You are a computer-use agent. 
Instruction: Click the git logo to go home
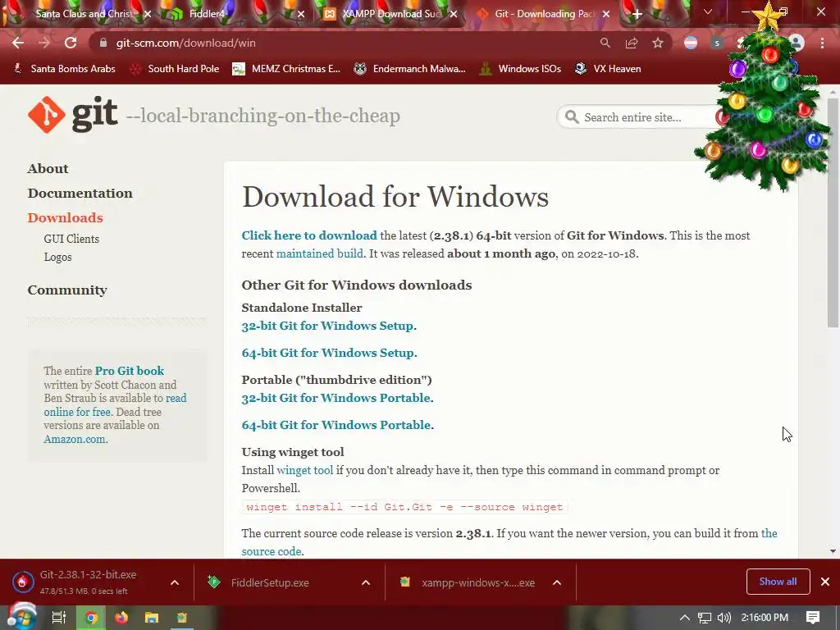click(x=73, y=115)
